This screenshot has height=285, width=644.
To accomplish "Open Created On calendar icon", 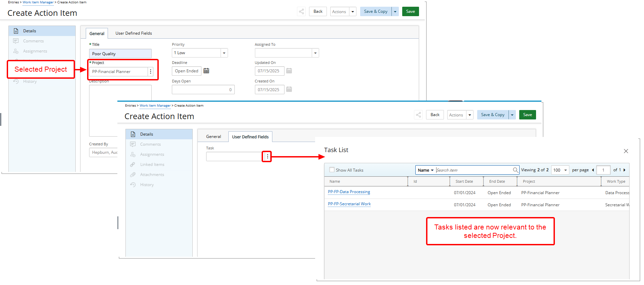I will (x=289, y=89).
